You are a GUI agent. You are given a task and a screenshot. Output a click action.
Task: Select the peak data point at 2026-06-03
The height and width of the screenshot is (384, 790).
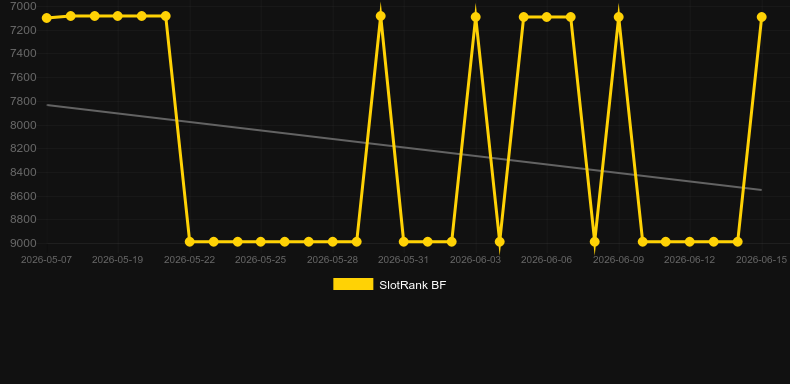[476, 17]
